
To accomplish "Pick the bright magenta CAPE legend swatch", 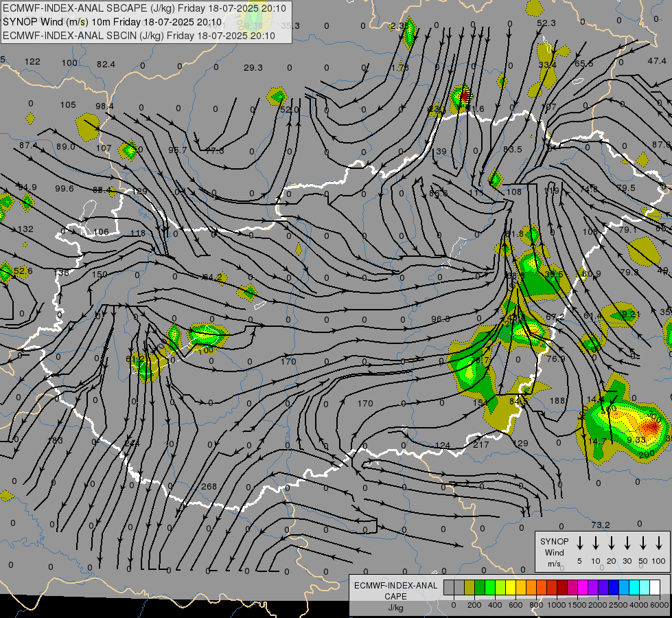I will point(583,588).
